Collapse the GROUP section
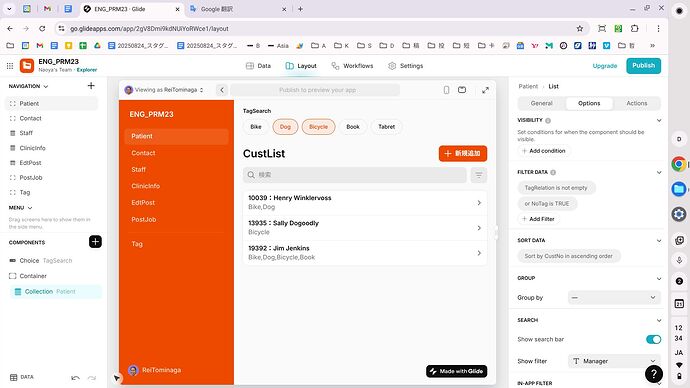Image resolution: width=690 pixels, height=388 pixels. point(659,278)
